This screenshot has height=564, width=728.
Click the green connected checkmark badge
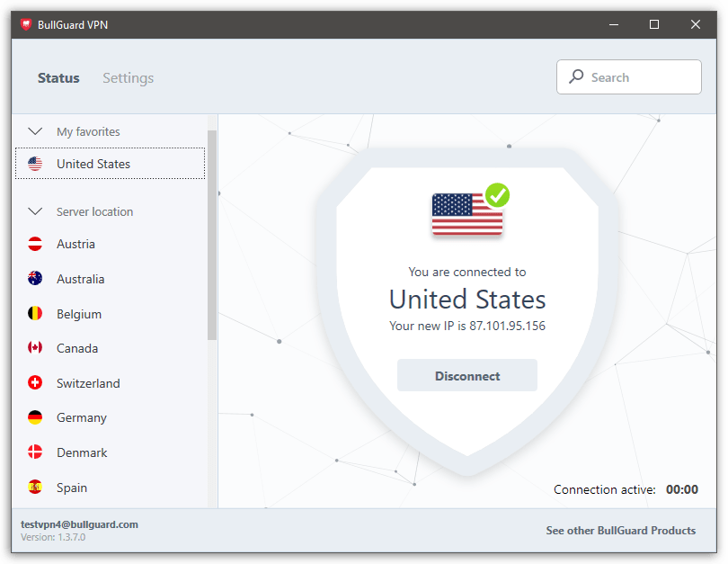(x=497, y=195)
